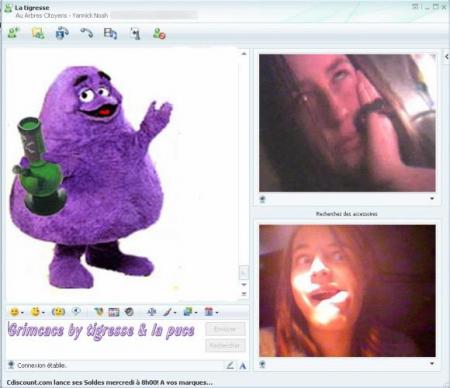Click webcam icon beside Connexion établie
Image resolution: width=450 pixels, height=388 pixels.
(x=11, y=365)
